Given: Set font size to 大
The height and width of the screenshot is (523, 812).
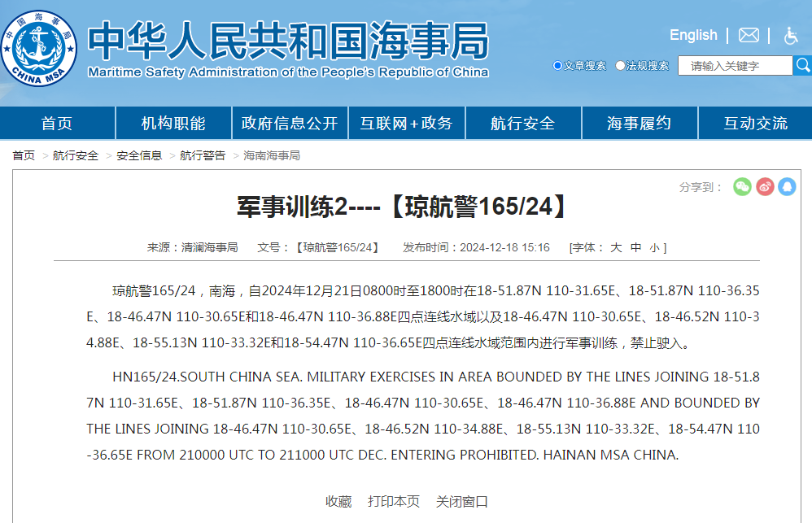Looking at the screenshot, I should point(616,247).
